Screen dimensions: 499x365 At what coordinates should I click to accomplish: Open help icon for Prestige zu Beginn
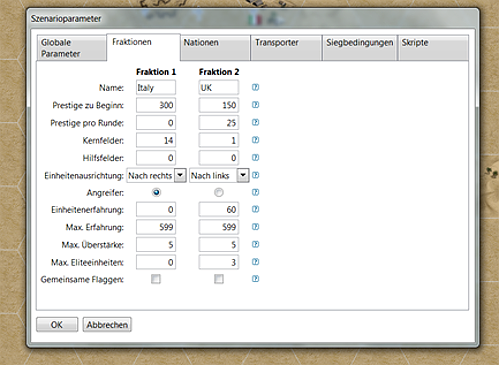click(x=255, y=105)
